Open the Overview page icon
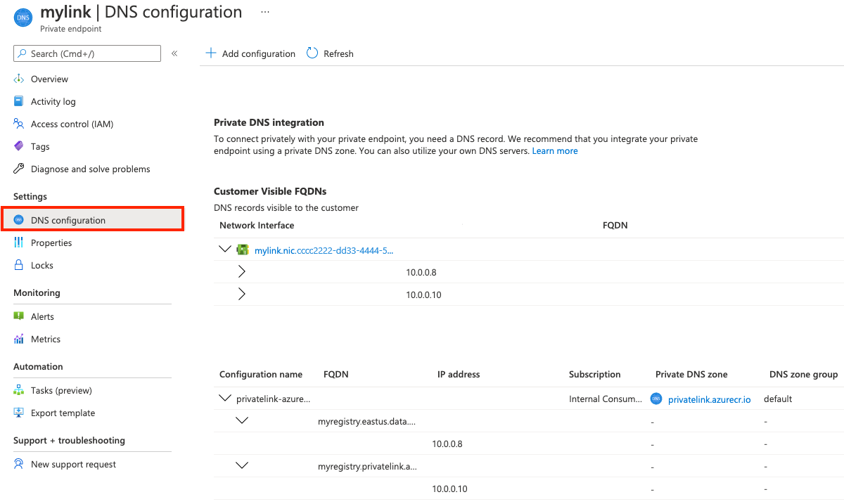844x504 pixels. [19, 79]
